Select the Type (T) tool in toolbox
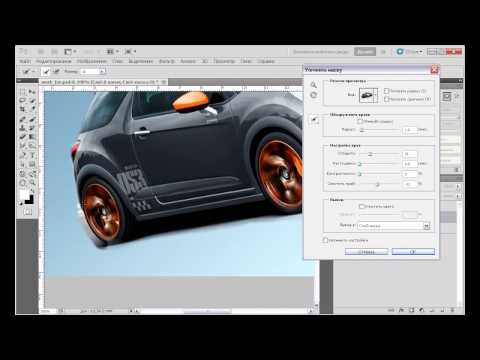Screen dimensions: 480x360 (x=32, y=155)
